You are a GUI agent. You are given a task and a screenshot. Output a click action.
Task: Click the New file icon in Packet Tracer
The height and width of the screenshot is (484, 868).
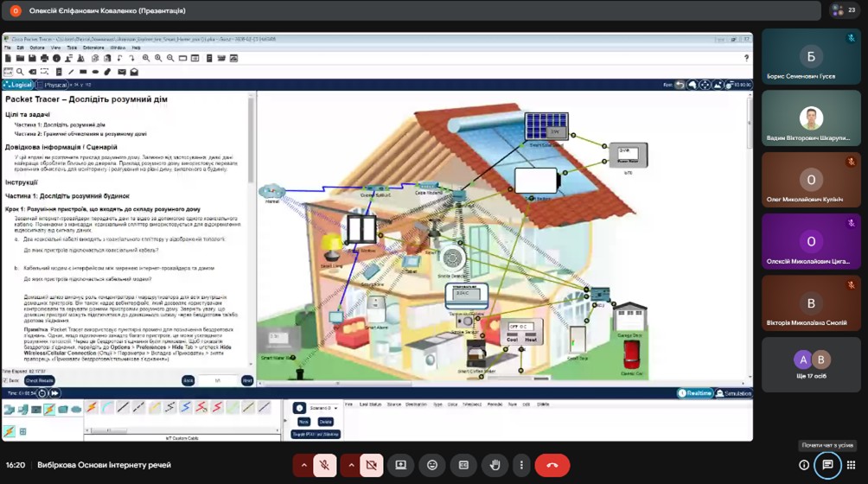coord(8,58)
